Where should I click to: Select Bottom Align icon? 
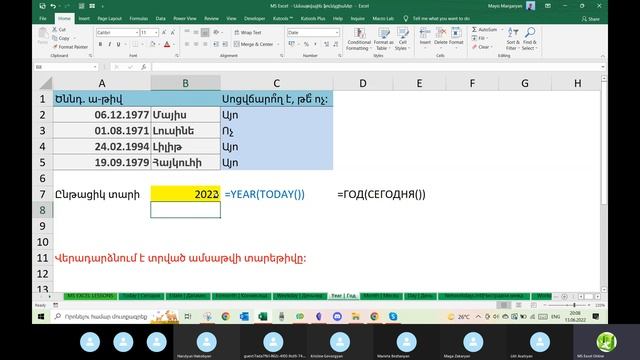point(205,32)
